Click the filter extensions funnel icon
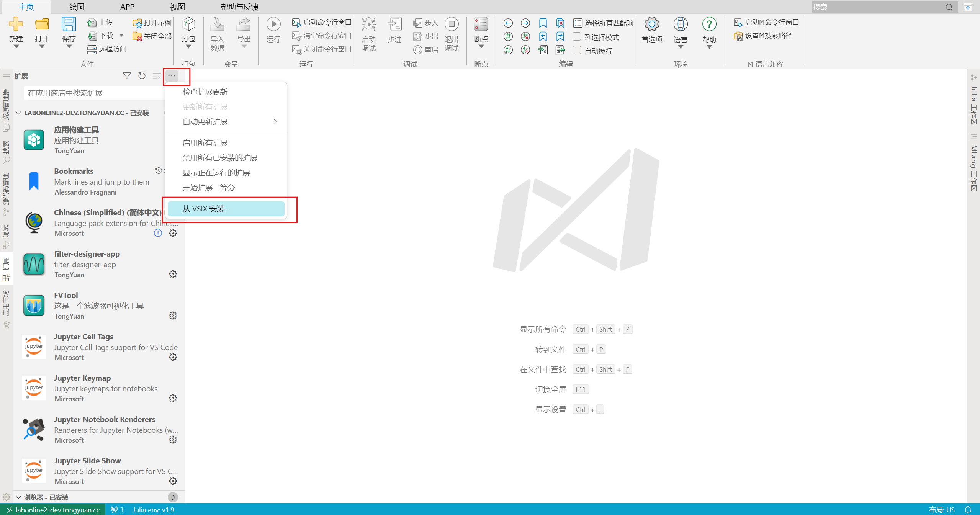This screenshot has width=980, height=515. click(x=127, y=76)
